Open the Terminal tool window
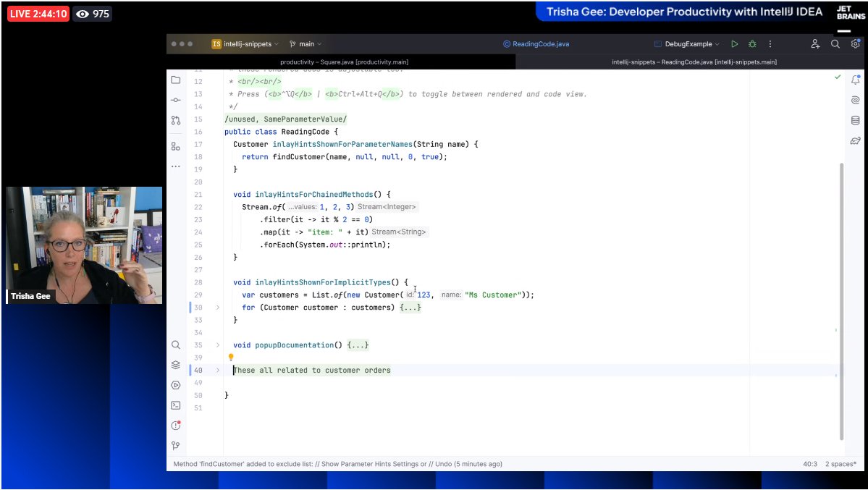 pyautogui.click(x=175, y=405)
